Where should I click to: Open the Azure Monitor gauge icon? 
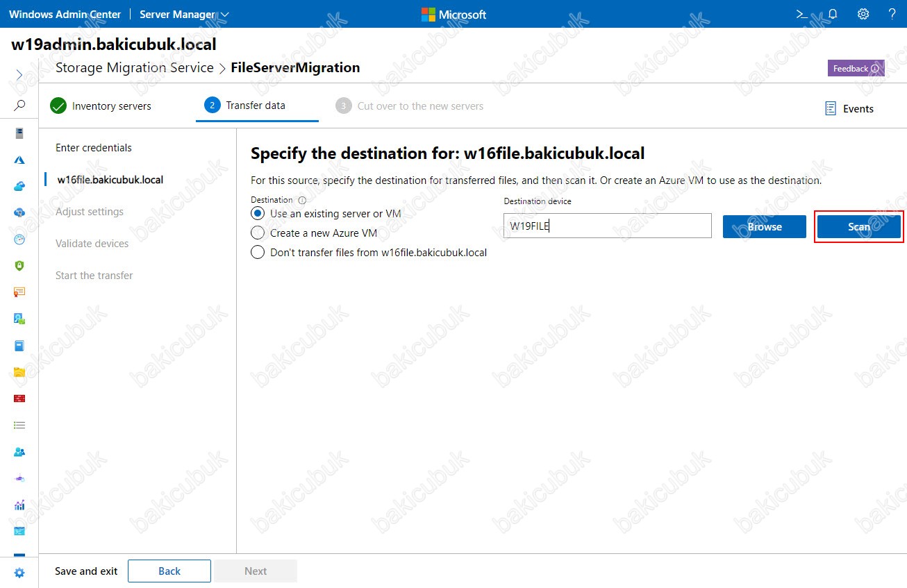[x=19, y=239]
